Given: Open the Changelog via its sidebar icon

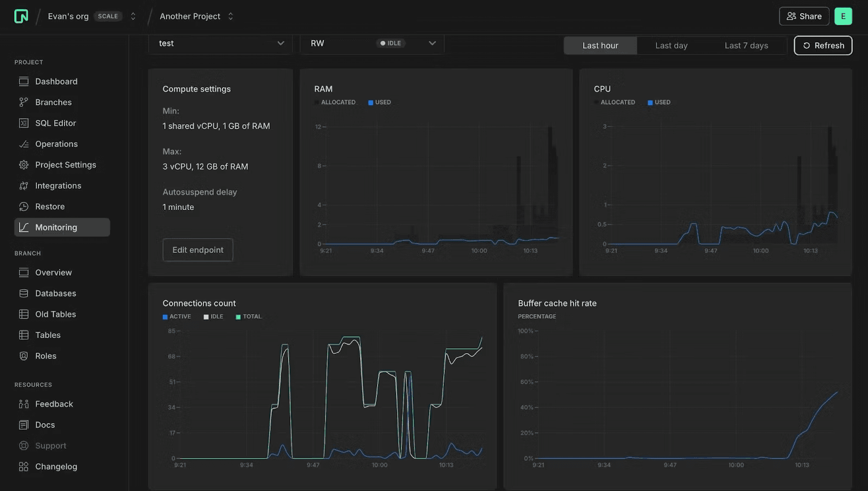Looking at the screenshot, I should [24, 466].
